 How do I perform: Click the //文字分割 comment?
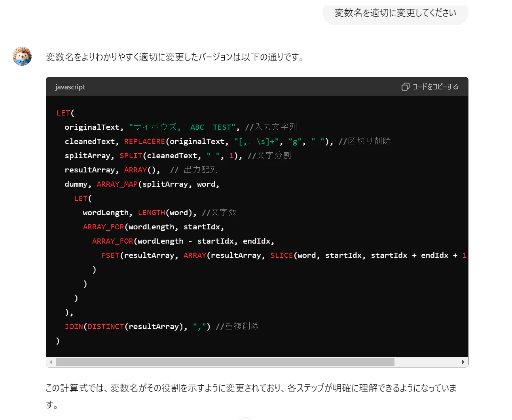pos(269,155)
